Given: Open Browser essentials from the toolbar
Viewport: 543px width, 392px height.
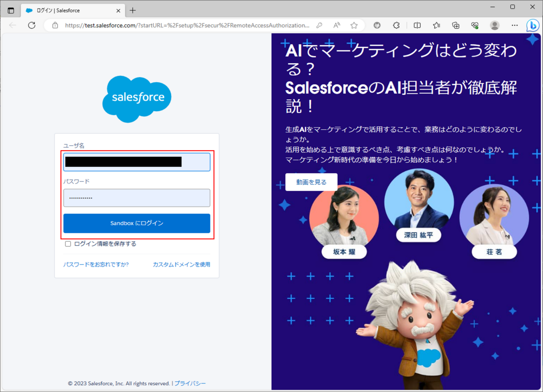Looking at the screenshot, I should [x=475, y=25].
